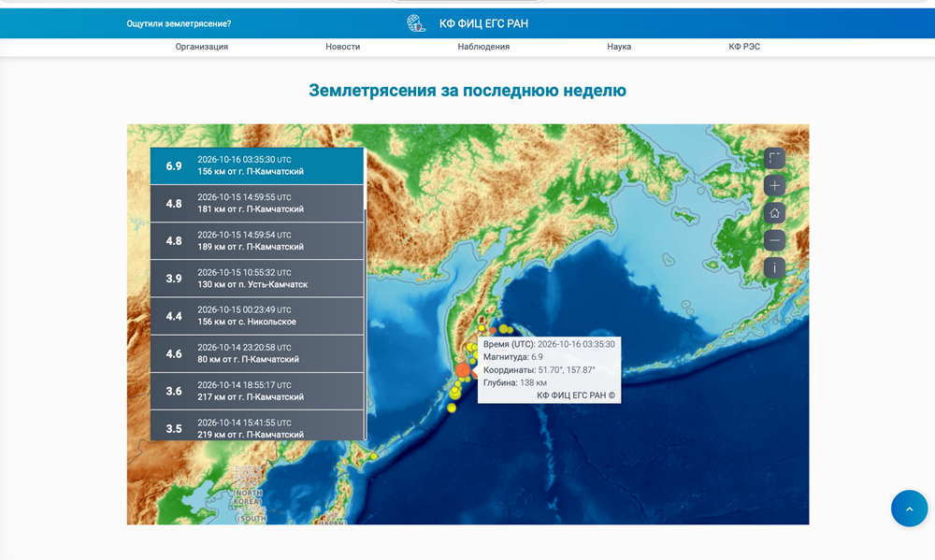Zoom in on the map with plus button
The width and height of the screenshot is (935, 560).
(x=774, y=185)
